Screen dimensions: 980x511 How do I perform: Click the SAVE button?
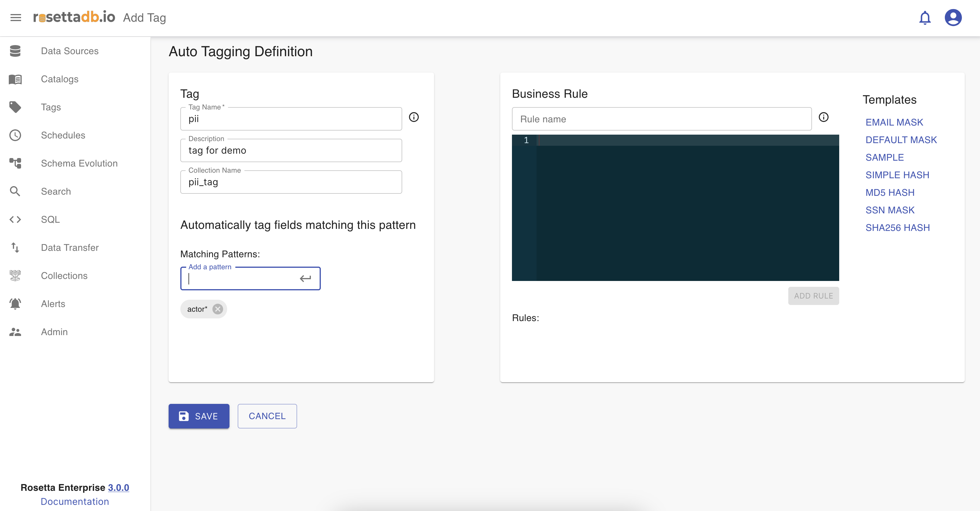tap(198, 416)
